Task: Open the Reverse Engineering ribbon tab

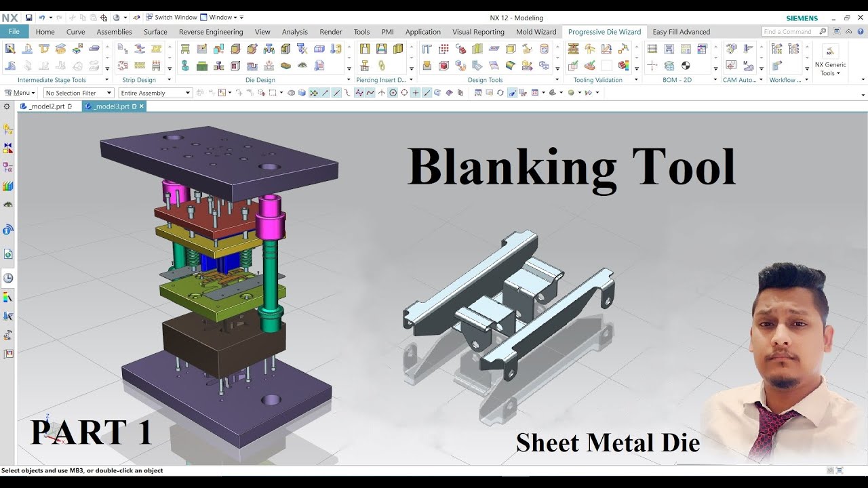Action: click(211, 32)
